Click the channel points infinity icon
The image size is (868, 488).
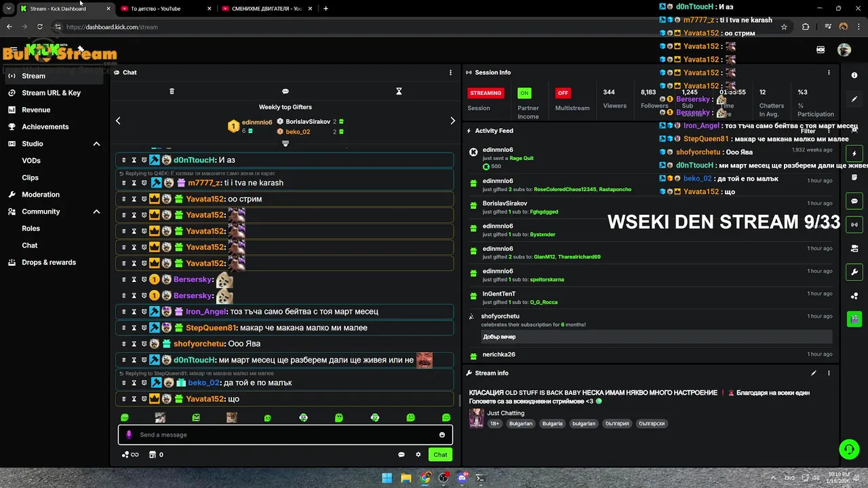[130, 455]
